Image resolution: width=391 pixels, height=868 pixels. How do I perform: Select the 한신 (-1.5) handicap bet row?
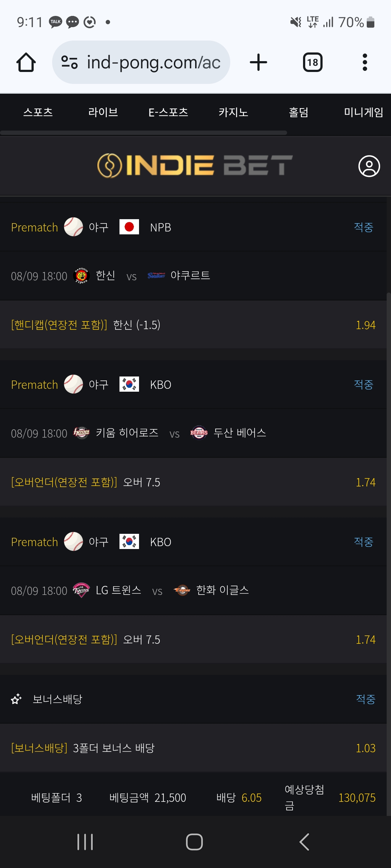tap(193, 325)
